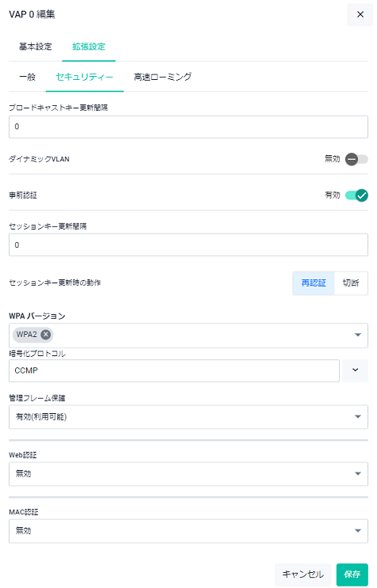Choose 切断 for session key action

point(351,283)
